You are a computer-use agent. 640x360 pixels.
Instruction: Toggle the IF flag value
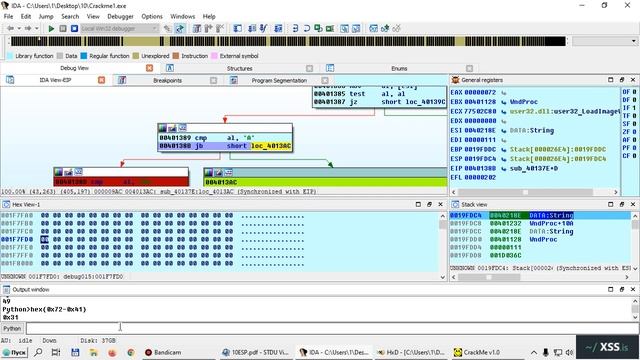634,108
